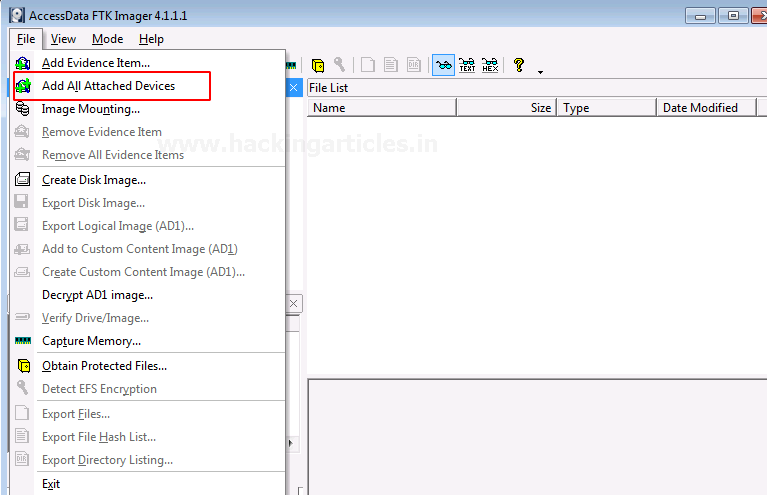Click the Add Evidence Item menu icon
The height and width of the screenshot is (495, 767).
23,63
